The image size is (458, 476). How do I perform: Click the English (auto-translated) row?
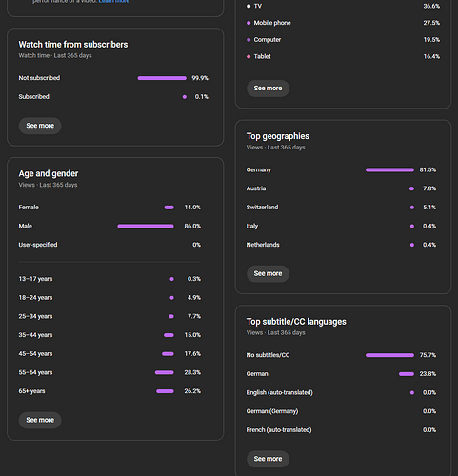341,392
